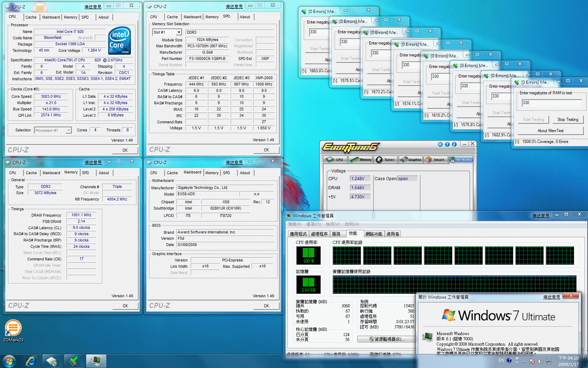588x368 pixels.
Task: Click the CPU voltage value 1.248V
Action: [x=360, y=179]
